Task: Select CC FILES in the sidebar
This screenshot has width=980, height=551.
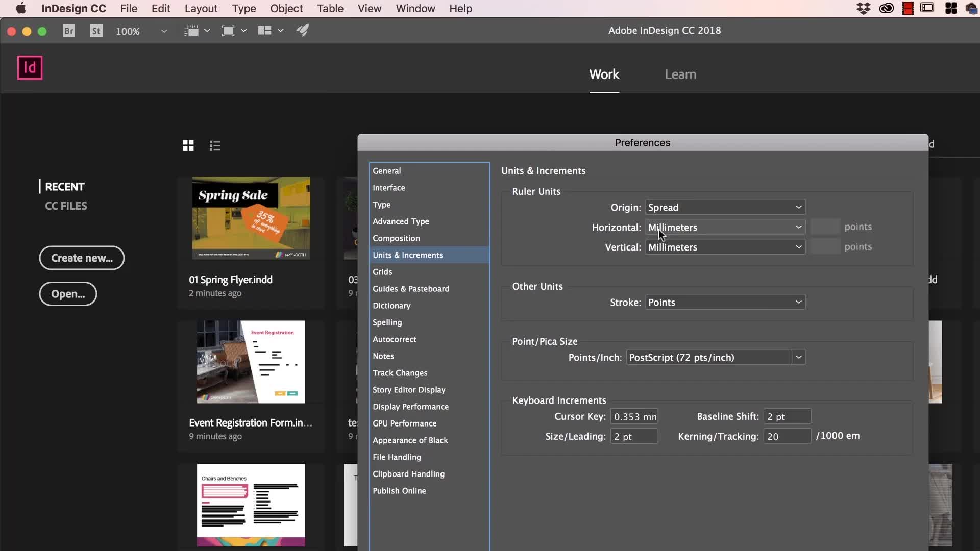Action: click(x=66, y=206)
